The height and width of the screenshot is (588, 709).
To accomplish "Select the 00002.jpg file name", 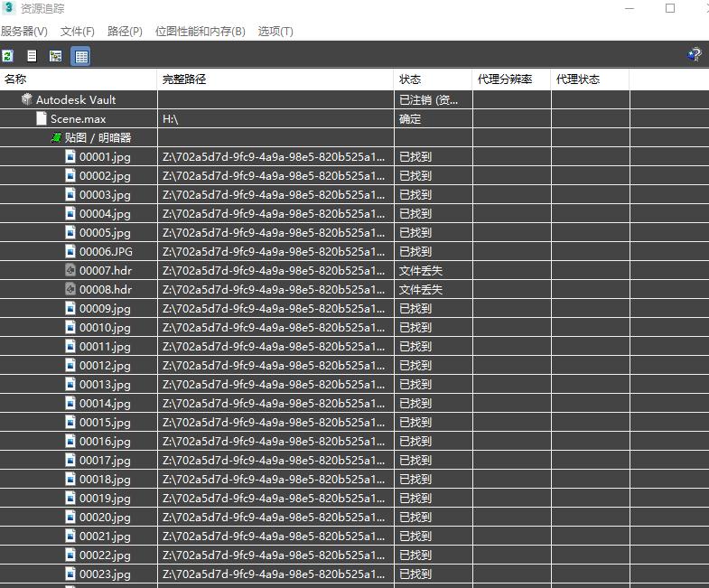I will (105, 176).
